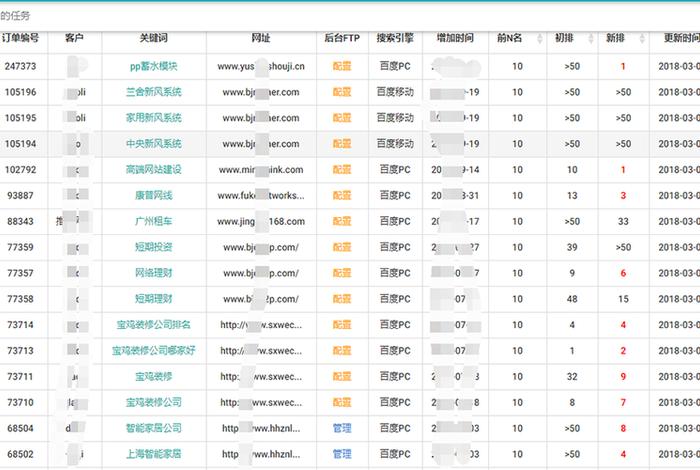
Task: Open keyword link 宝鸡装修公司哪家好
Action: click(x=154, y=351)
